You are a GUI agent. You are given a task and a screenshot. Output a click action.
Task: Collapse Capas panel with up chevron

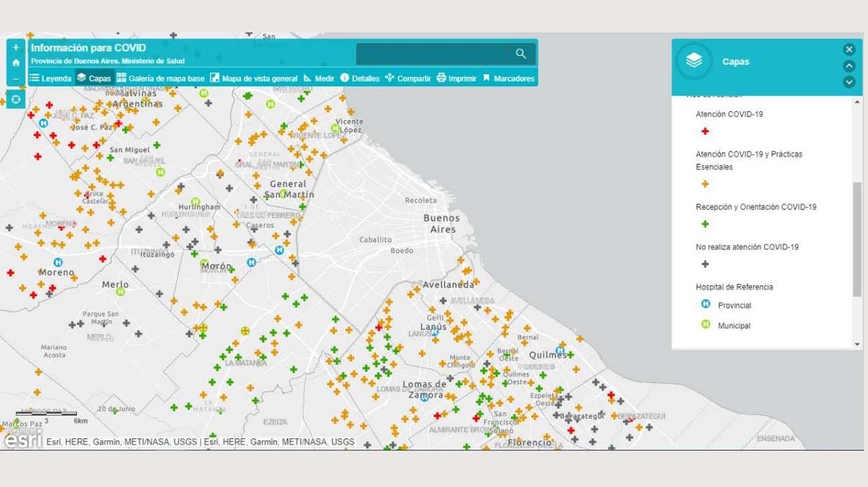pyautogui.click(x=849, y=66)
